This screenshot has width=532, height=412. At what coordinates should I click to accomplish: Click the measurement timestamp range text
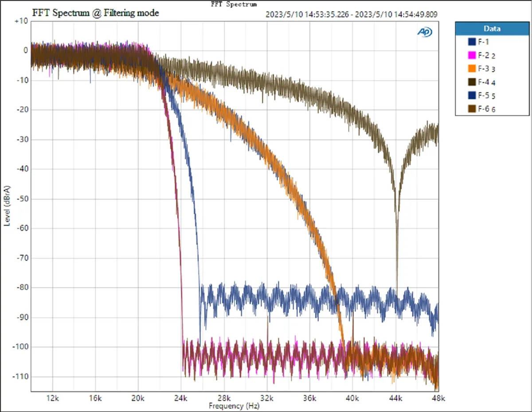(352, 14)
